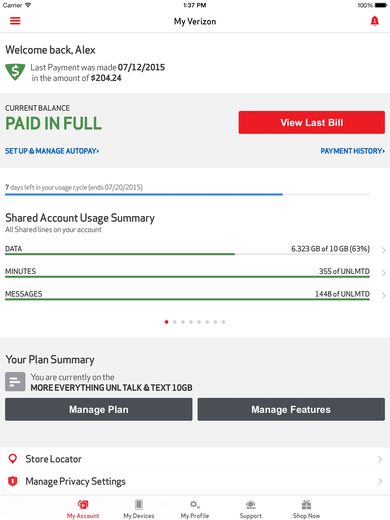Select the first red page indicator dot

click(x=166, y=322)
